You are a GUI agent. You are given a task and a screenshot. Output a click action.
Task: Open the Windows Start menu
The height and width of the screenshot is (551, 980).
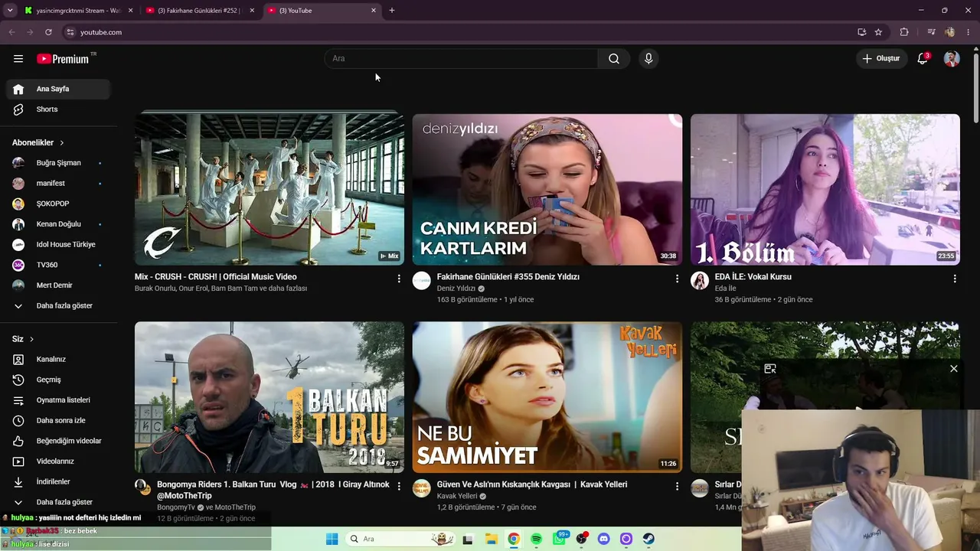332,539
